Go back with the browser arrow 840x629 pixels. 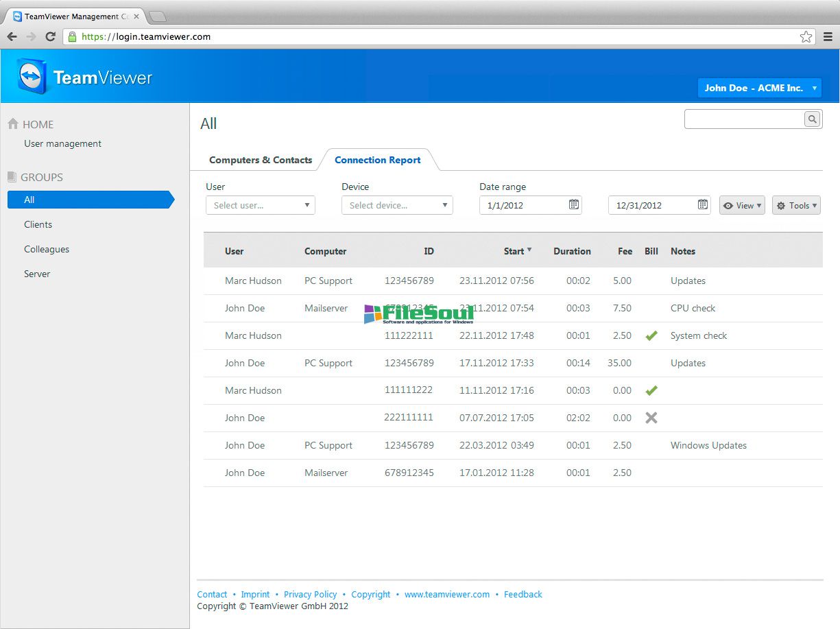point(12,37)
